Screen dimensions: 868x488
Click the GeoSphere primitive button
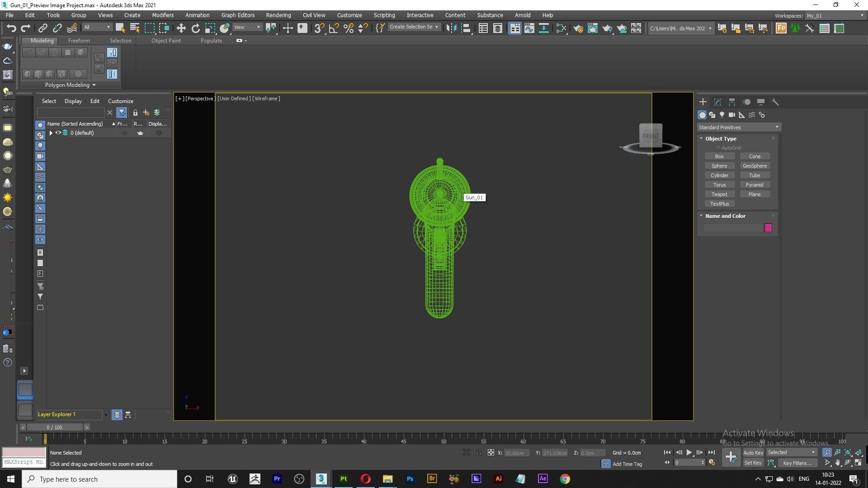pyautogui.click(x=755, y=166)
